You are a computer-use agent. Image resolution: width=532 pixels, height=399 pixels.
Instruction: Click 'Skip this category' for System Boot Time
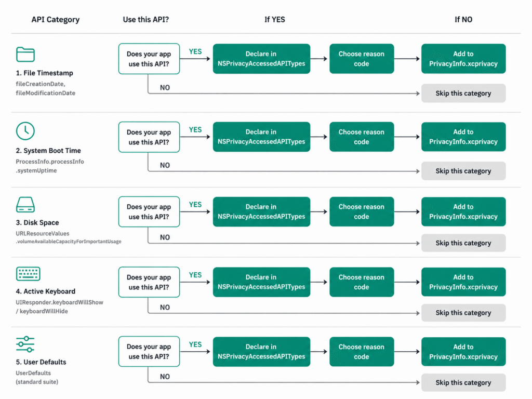click(463, 171)
